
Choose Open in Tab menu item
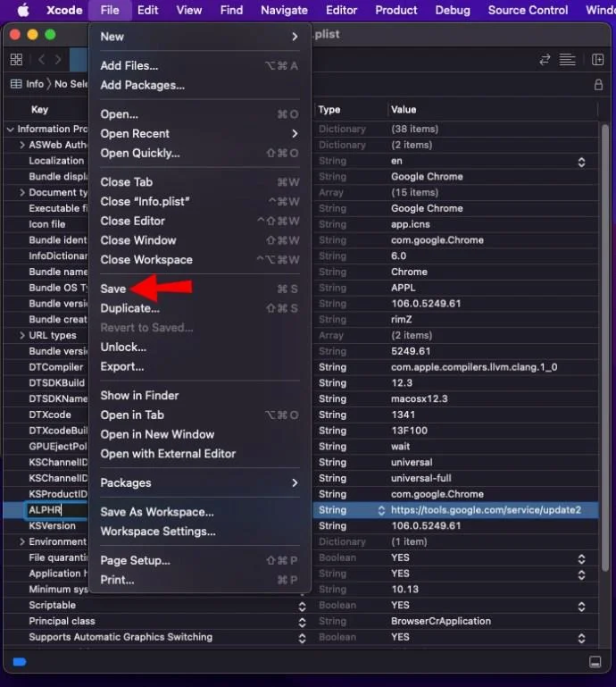(x=200, y=415)
